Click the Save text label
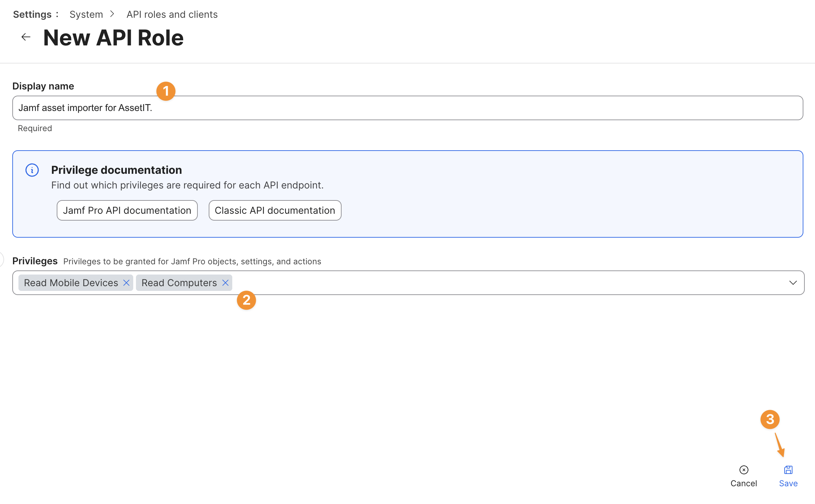815x504 pixels. 788,484
